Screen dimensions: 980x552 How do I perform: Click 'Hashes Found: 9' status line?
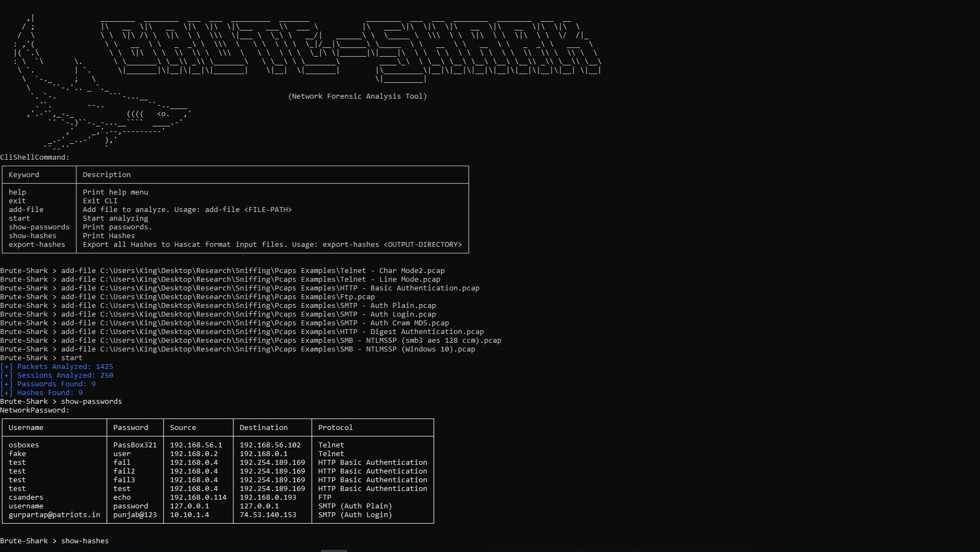tap(41, 393)
